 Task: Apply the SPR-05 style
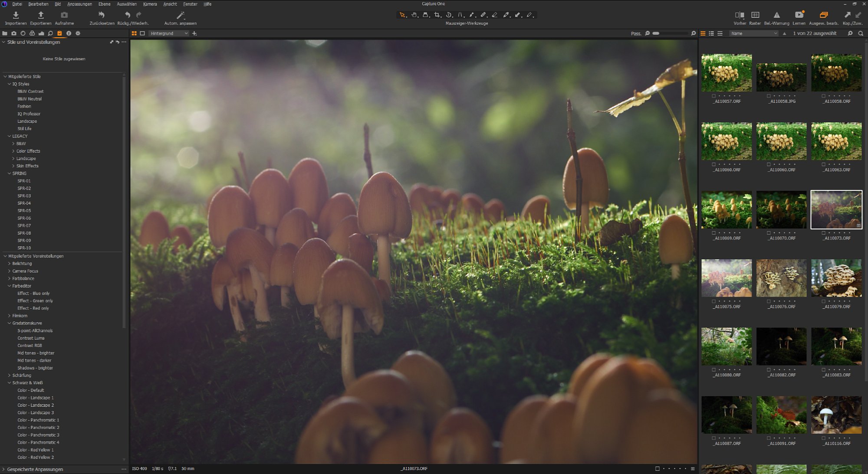tap(24, 210)
